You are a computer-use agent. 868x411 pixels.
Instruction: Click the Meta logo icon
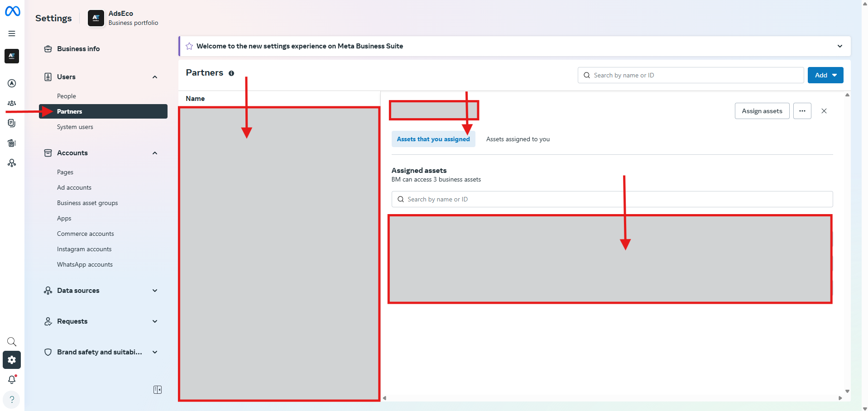click(12, 11)
